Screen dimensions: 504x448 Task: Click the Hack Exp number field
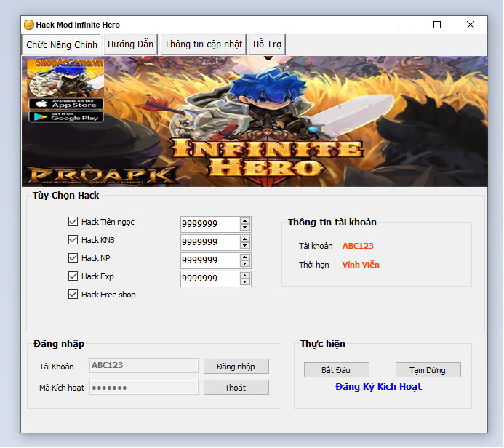[210, 279]
